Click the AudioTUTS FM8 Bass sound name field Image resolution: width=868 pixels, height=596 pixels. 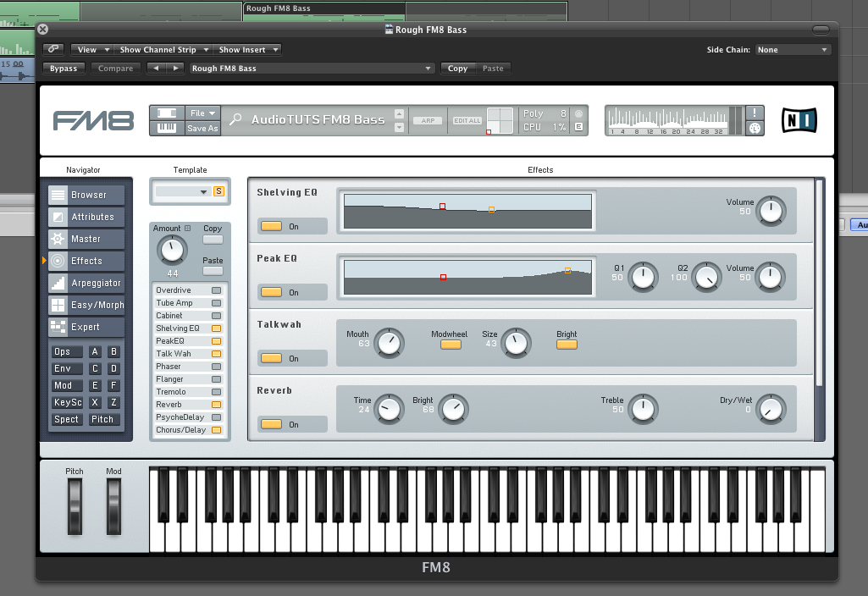[x=318, y=119]
